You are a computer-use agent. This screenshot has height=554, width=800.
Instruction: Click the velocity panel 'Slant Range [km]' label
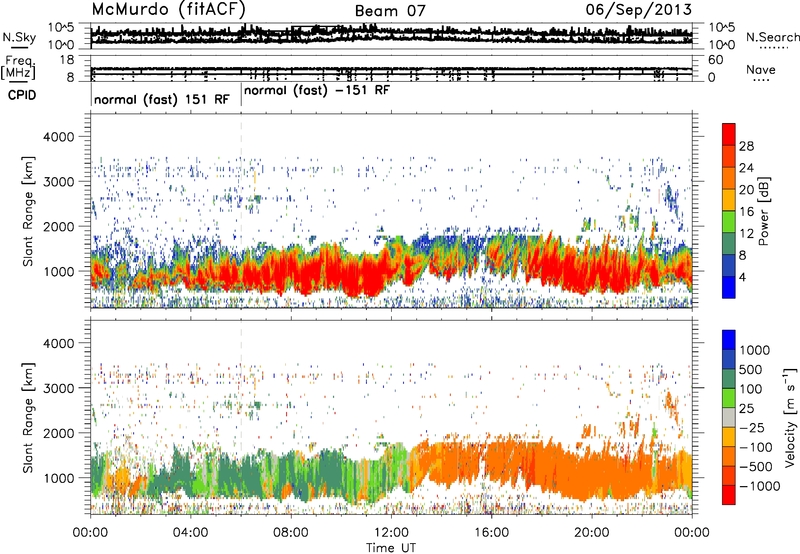point(28,418)
